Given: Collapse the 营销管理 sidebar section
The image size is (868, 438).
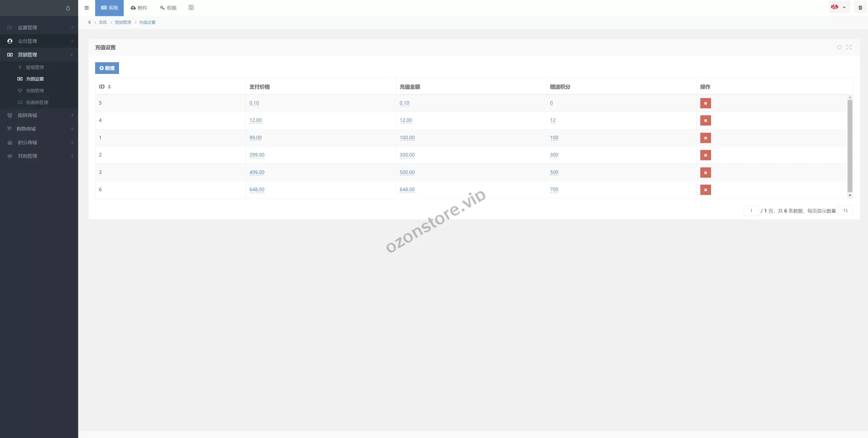Looking at the screenshot, I should (x=27, y=55).
